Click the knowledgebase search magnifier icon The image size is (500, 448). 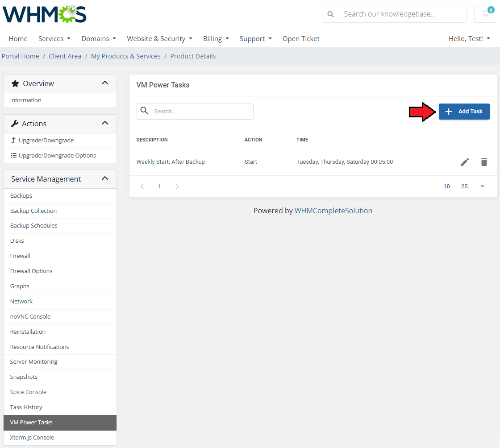pyautogui.click(x=331, y=14)
